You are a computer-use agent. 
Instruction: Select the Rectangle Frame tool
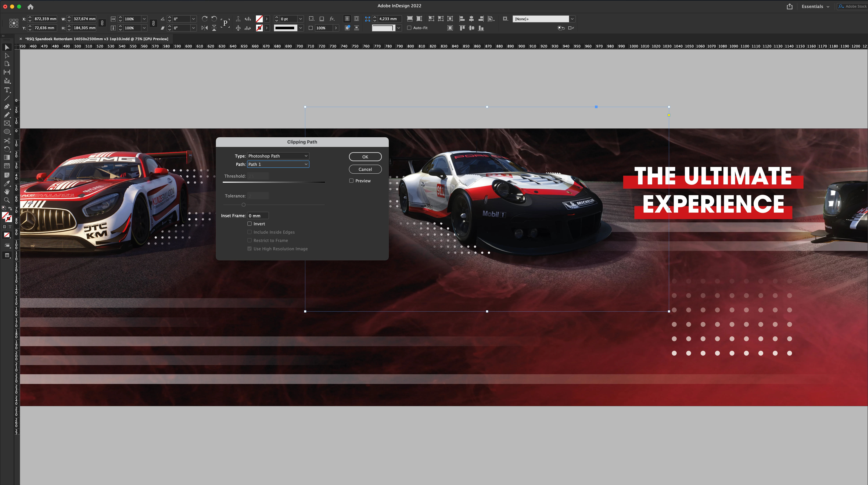tap(7, 123)
